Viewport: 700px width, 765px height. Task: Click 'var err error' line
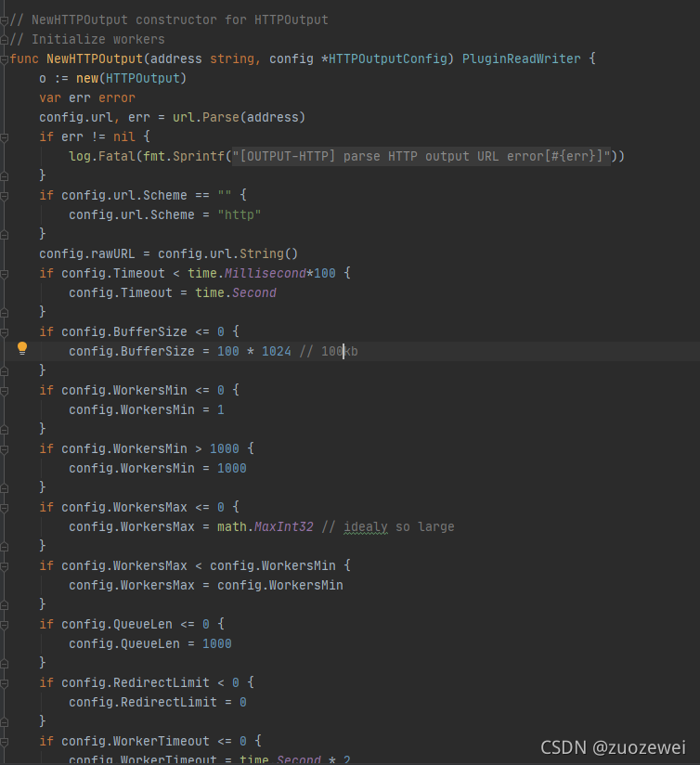pyautogui.click(x=87, y=98)
